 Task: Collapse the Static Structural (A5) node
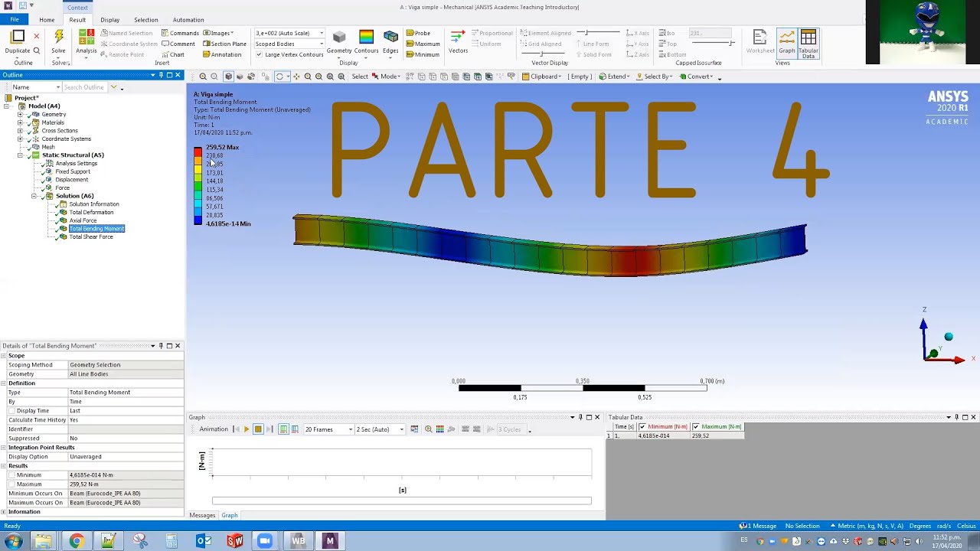[21, 155]
